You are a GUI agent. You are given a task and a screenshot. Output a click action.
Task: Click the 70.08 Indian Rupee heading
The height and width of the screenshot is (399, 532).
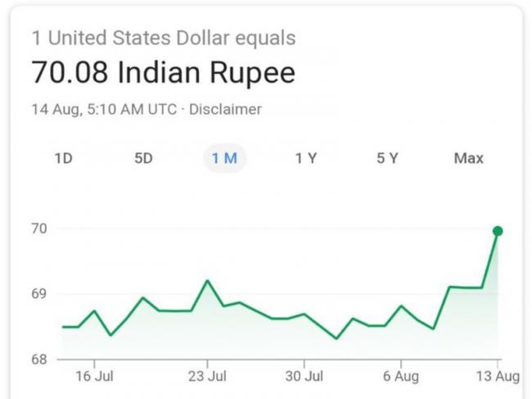163,72
